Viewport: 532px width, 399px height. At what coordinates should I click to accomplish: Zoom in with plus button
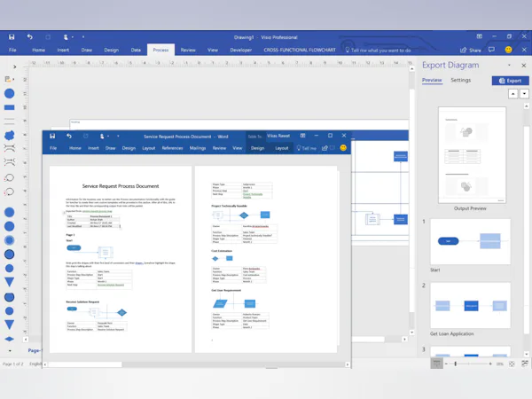point(490,364)
